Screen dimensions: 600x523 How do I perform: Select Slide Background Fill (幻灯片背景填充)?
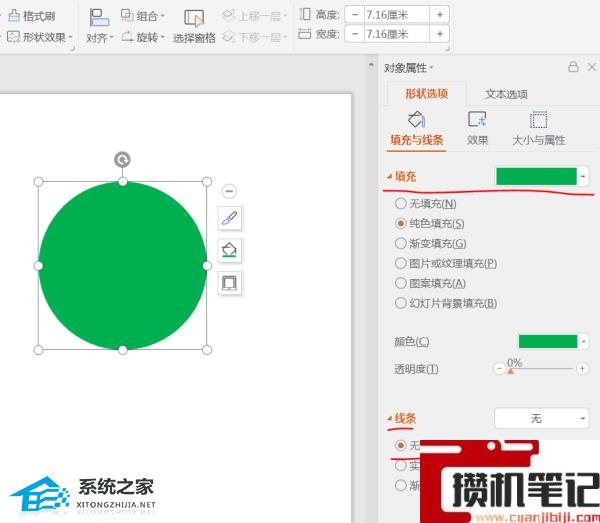[400, 303]
